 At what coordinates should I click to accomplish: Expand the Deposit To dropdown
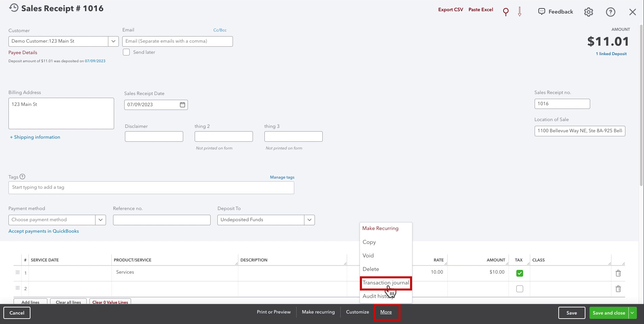pyautogui.click(x=309, y=220)
